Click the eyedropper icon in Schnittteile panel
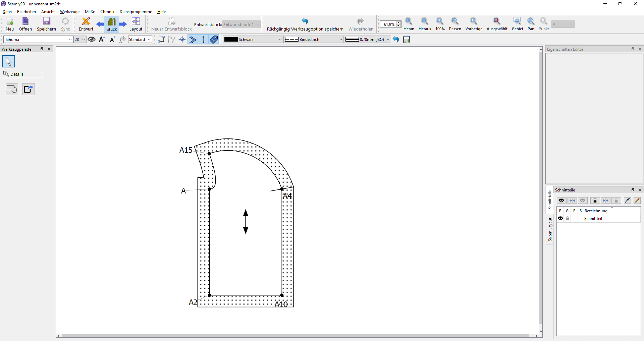Image resolution: width=644 pixels, height=341 pixels. [627, 201]
